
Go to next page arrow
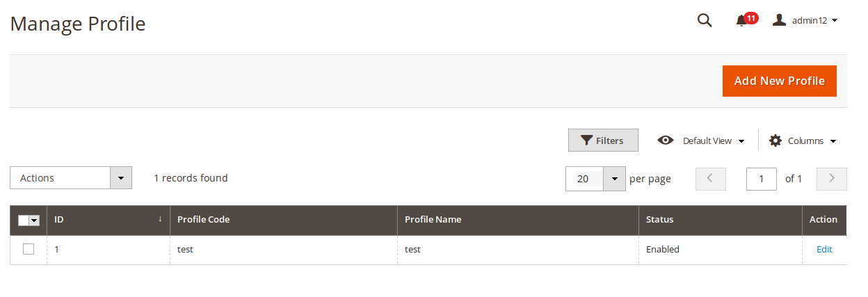click(x=831, y=179)
